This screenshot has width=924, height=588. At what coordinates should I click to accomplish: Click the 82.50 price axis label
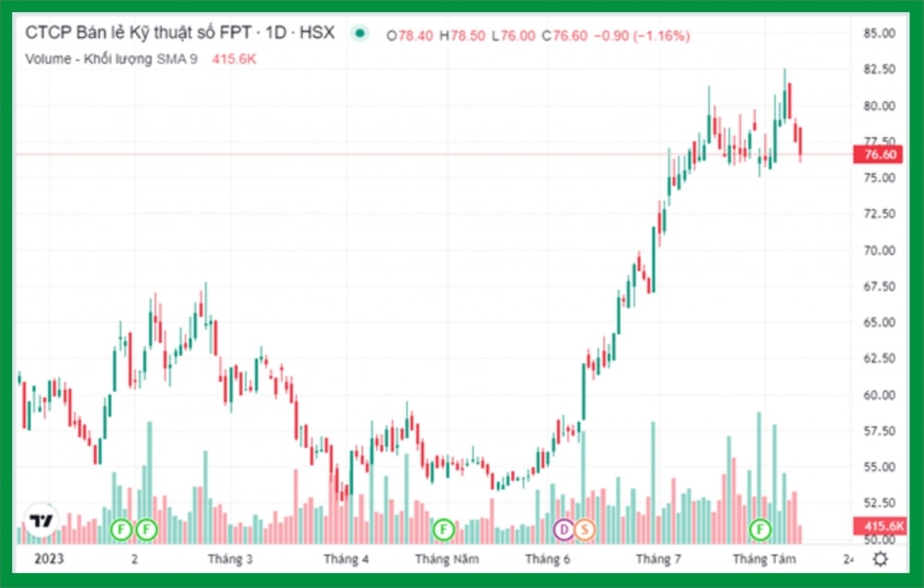880,69
